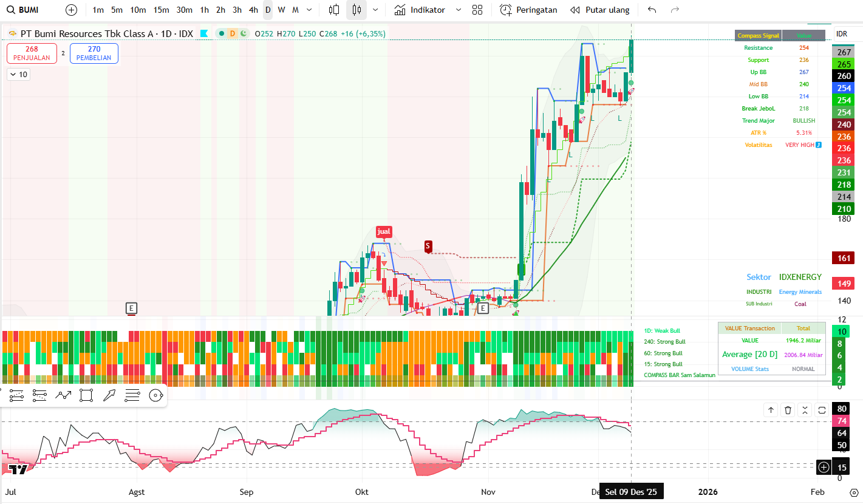Select the rectangle drawing tool
Viewport: 863px width, 504px height.
click(86, 395)
